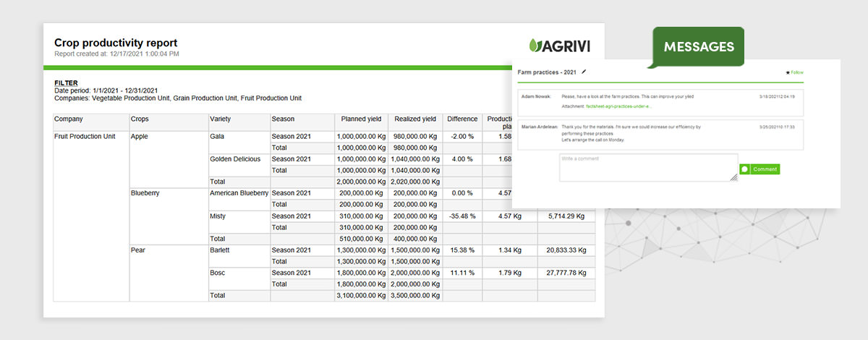868x340 pixels.
Task: Click the Golden Delicious variety cell
Action: 235,159
